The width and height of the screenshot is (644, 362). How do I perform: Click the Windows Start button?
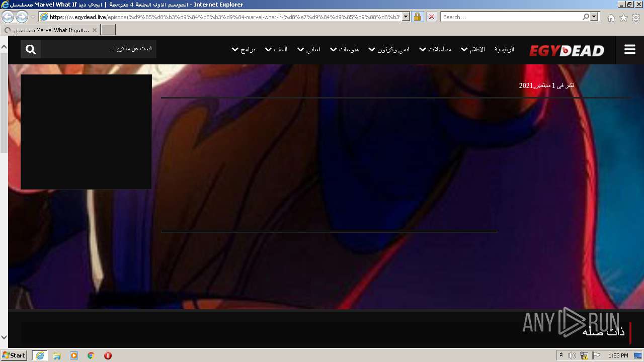coord(14,355)
